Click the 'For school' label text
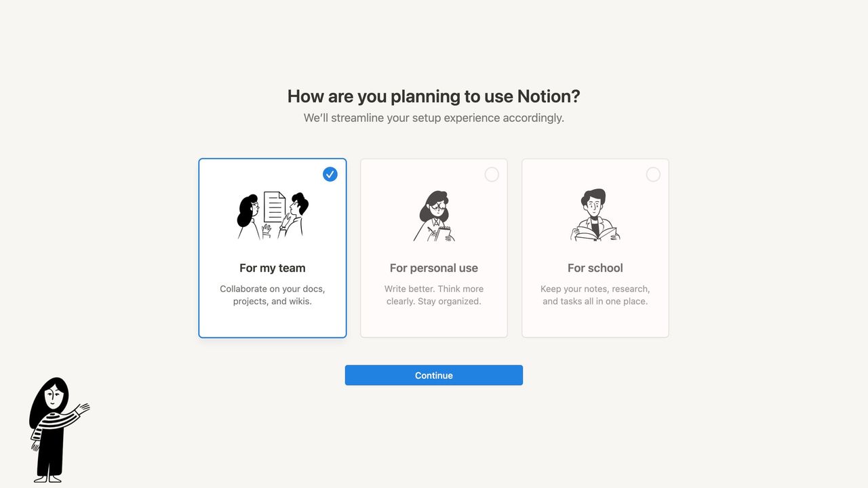 (595, 268)
